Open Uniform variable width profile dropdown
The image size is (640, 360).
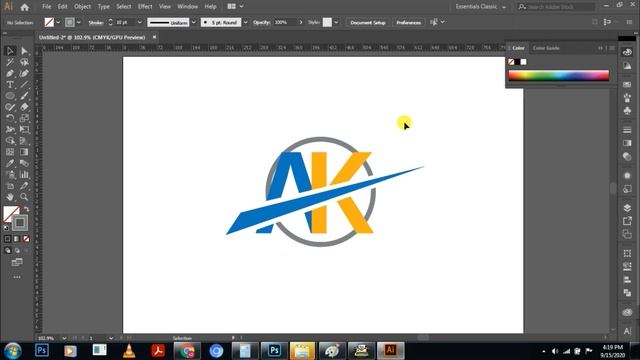[193, 22]
